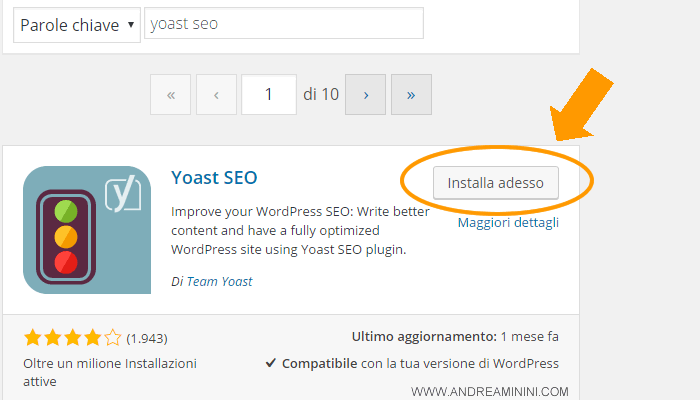Click the text "di 10" page total

[321, 95]
